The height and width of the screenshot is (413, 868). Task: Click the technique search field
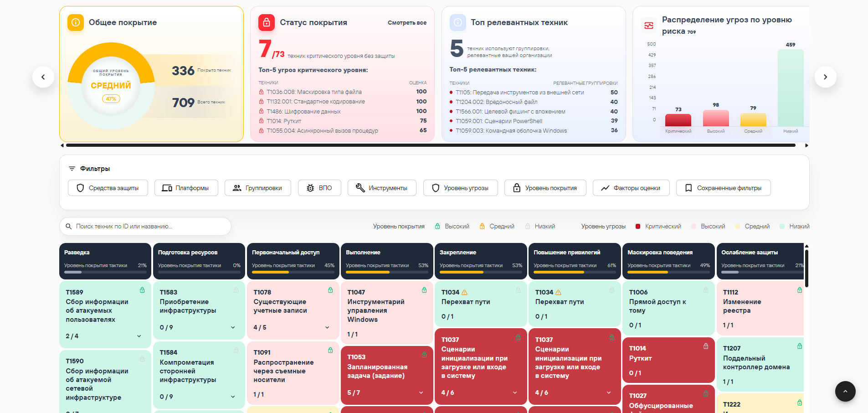(x=145, y=226)
